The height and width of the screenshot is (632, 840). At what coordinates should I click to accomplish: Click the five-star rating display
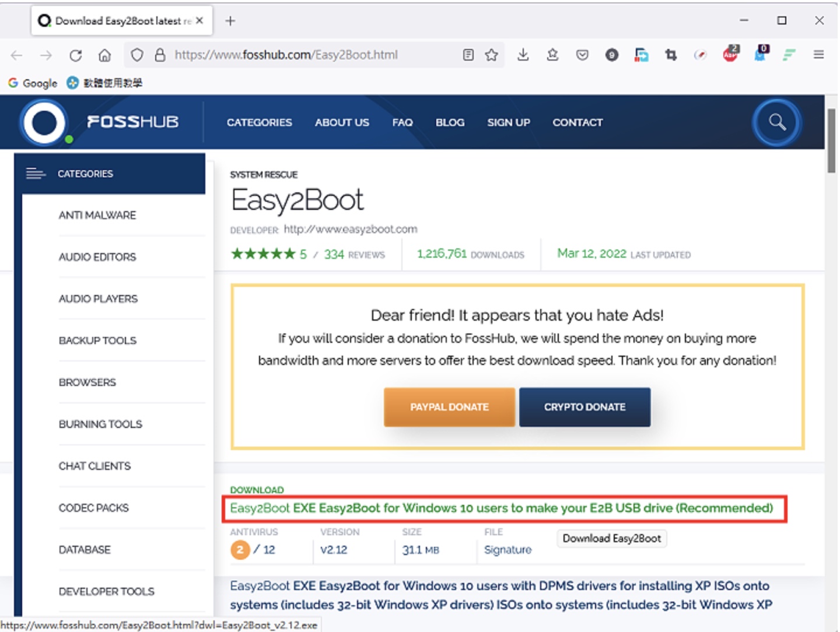264,254
